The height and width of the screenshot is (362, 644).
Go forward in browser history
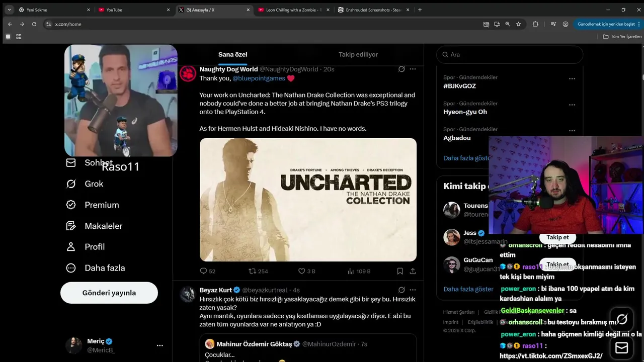tap(22, 24)
